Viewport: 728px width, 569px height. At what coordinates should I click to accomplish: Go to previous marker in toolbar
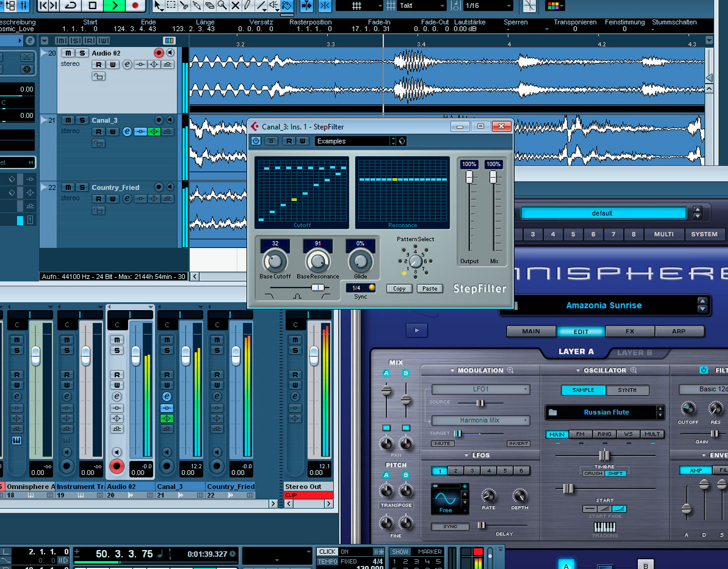[x=43, y=5]
